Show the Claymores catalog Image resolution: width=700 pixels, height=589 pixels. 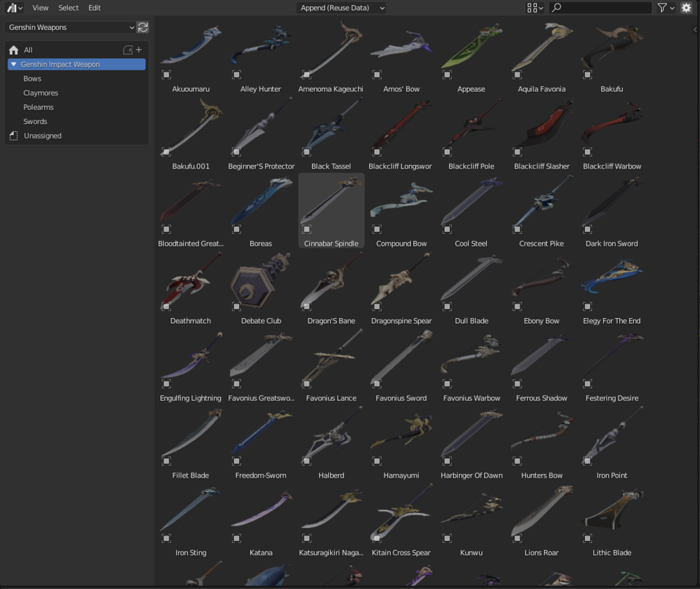tap(40, 93)
